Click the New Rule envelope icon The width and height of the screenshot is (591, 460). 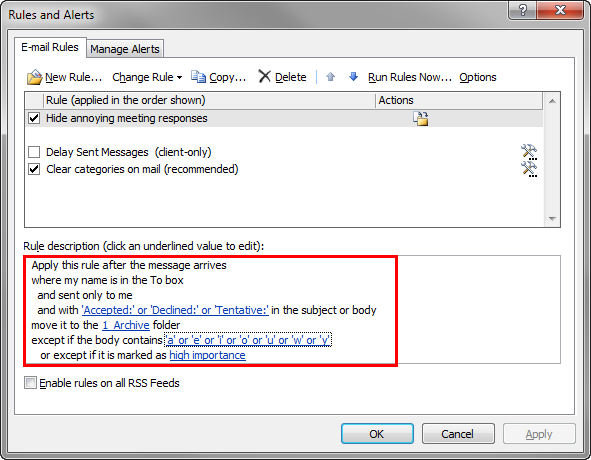pos(34,77)
